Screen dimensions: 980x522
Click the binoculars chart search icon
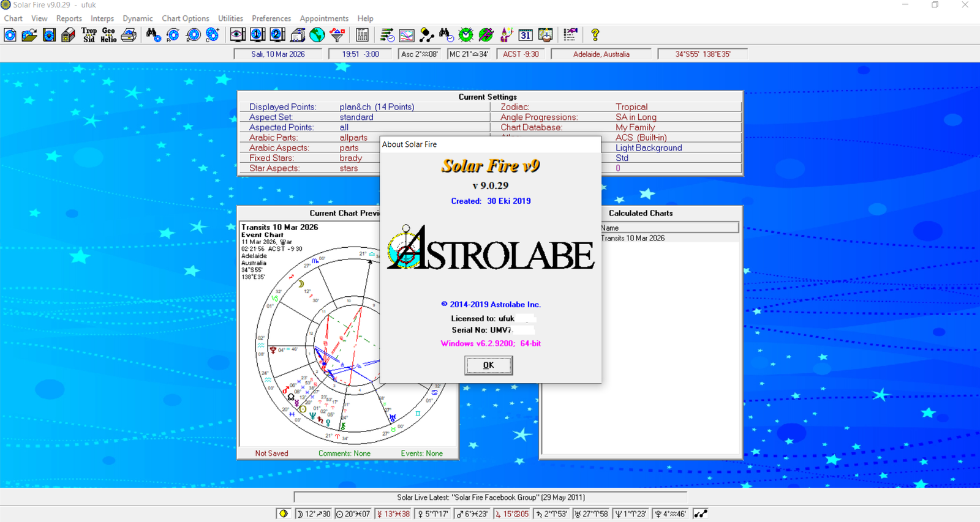click(x=153, y=35)
